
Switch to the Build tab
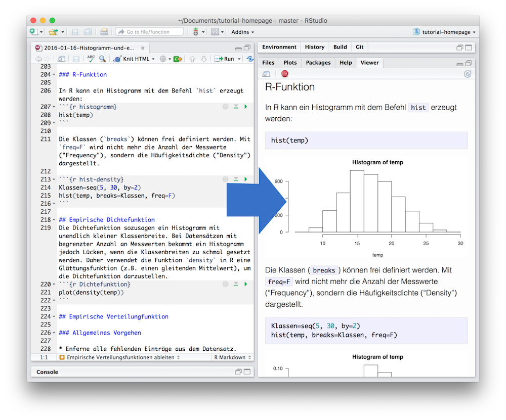tap(340, 47)
